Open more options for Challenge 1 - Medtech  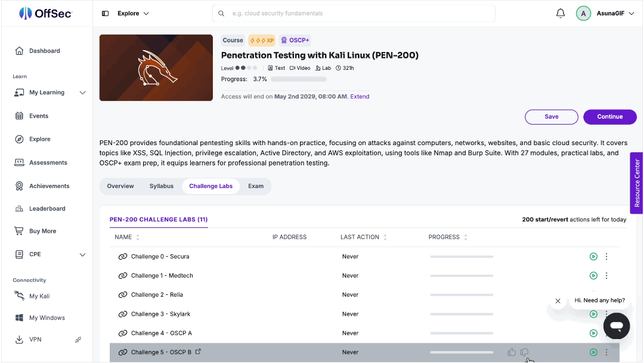point(606,276)
